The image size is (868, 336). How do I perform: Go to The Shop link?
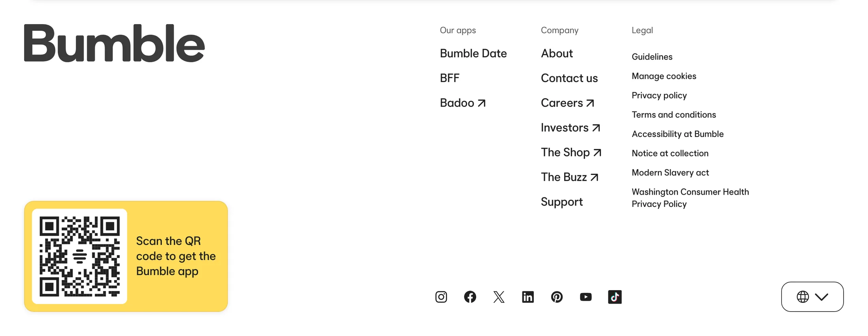[571, 152]
